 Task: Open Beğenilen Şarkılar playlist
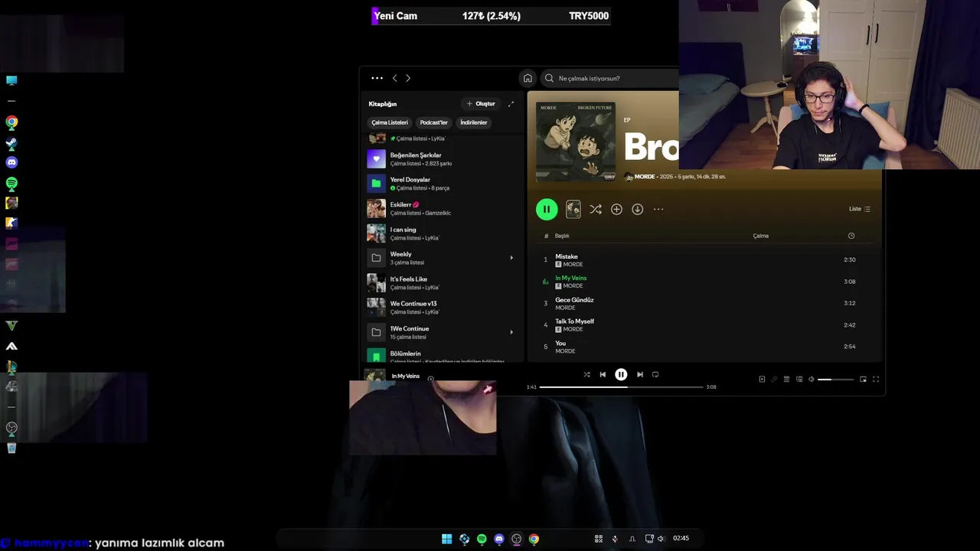pyautogui.click(x=442, y=158)
